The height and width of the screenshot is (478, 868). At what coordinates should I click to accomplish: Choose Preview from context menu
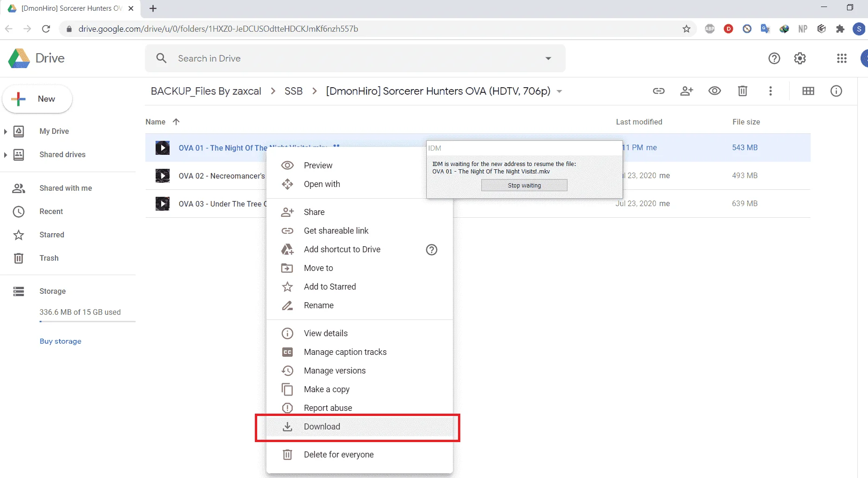(x=359, y=166)
